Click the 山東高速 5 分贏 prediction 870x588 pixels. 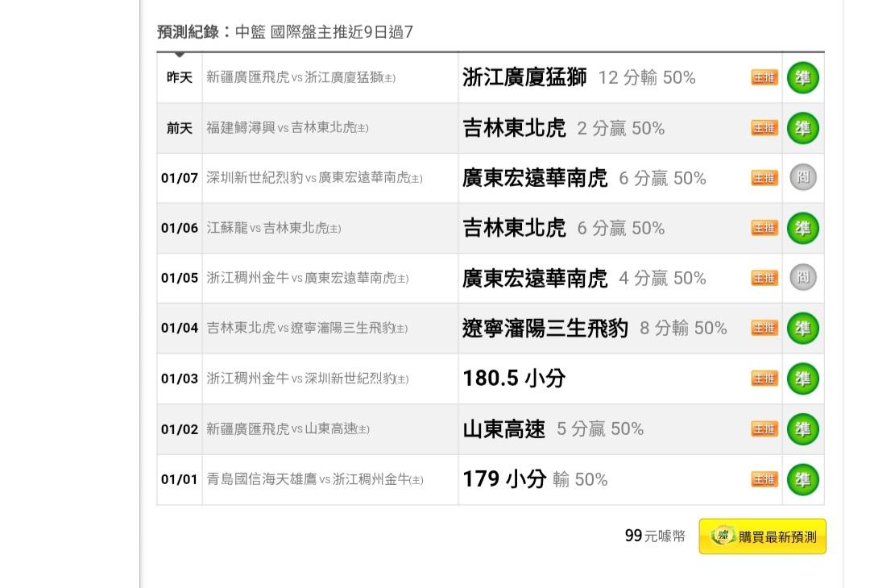pyautogui.click(x=553, y=429)
